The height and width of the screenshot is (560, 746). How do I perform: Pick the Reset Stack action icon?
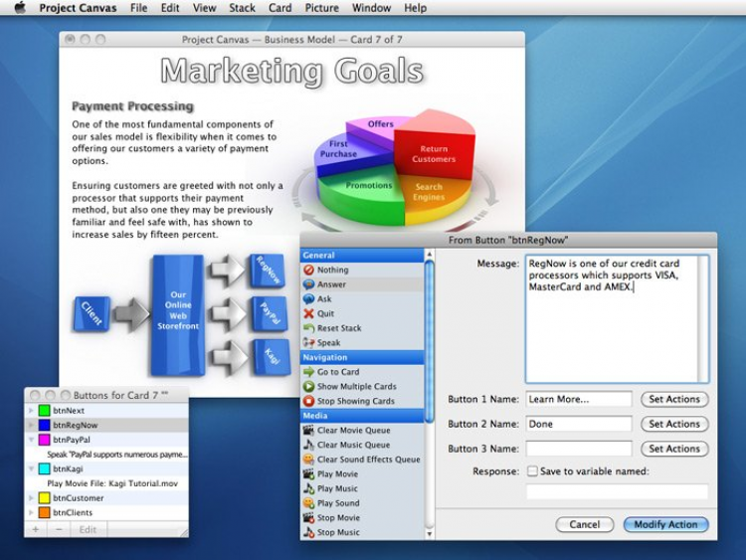coord(308,328)
